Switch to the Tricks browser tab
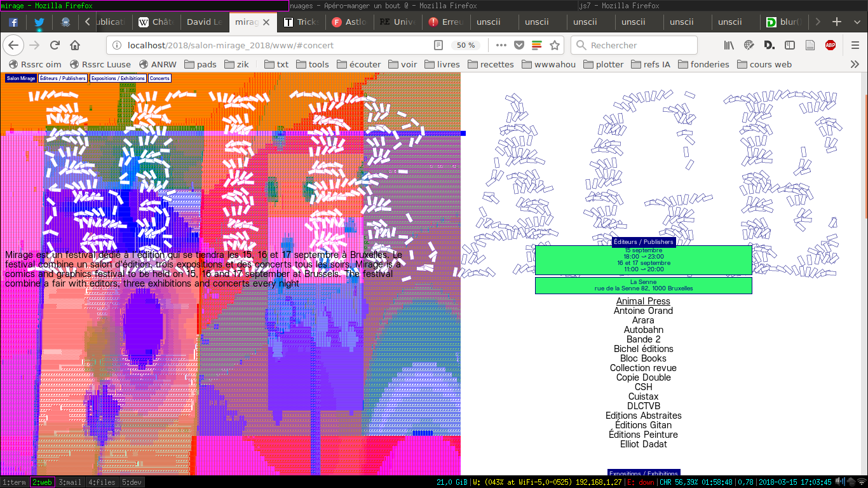868x488 pixels. point(301,22)
